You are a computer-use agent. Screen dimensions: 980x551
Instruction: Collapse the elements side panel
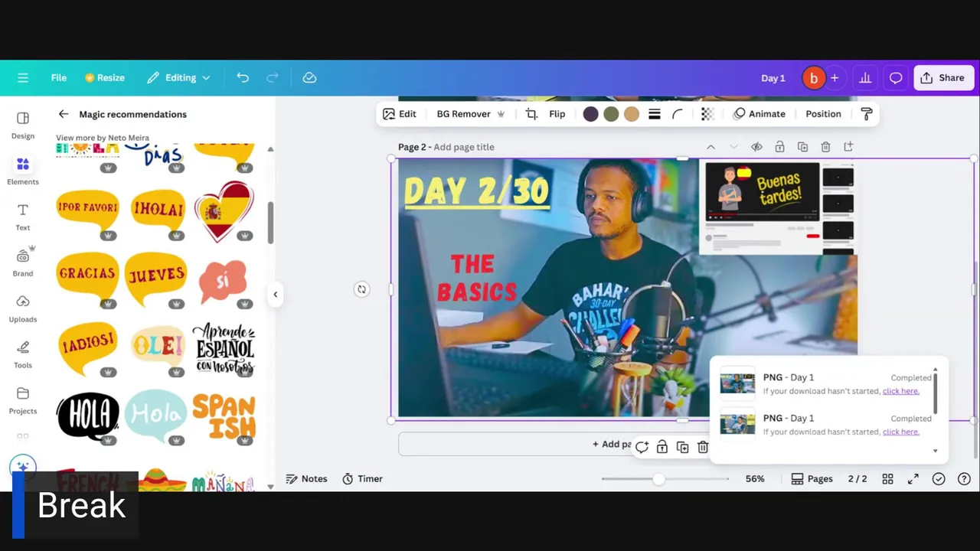276,294
